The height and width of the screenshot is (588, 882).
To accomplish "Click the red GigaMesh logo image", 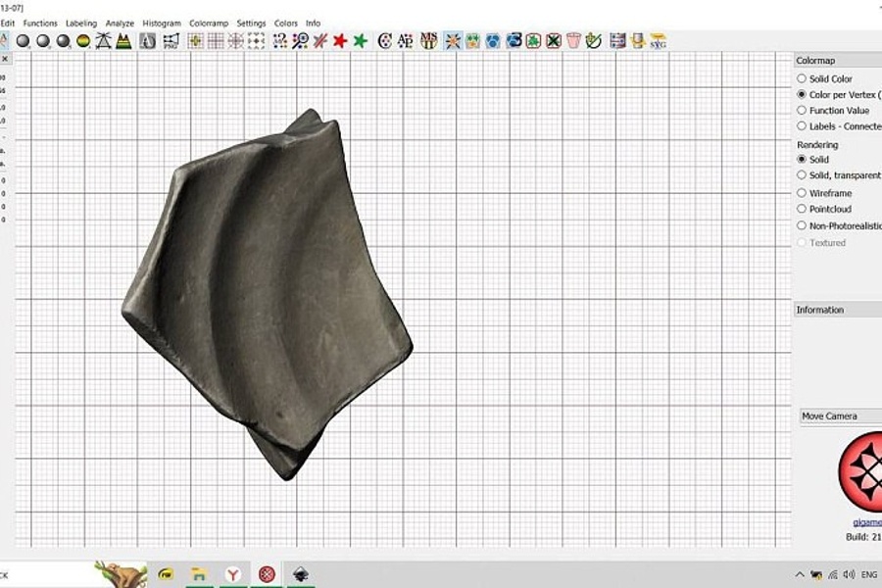I will (x=860, y=469).
